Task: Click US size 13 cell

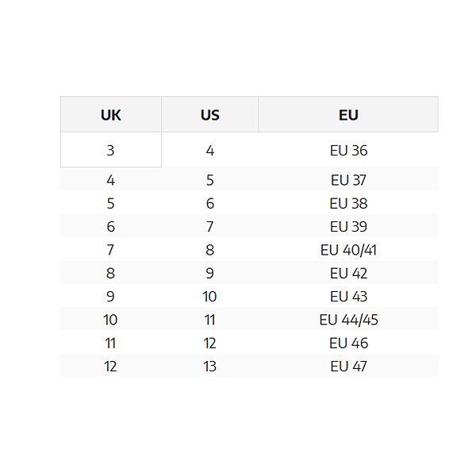Action: (209, 366)
